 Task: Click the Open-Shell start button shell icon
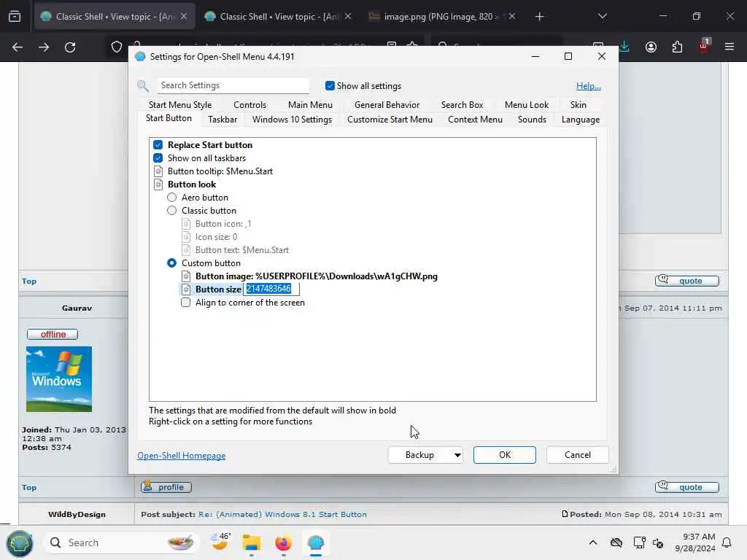tap(19, 542)
